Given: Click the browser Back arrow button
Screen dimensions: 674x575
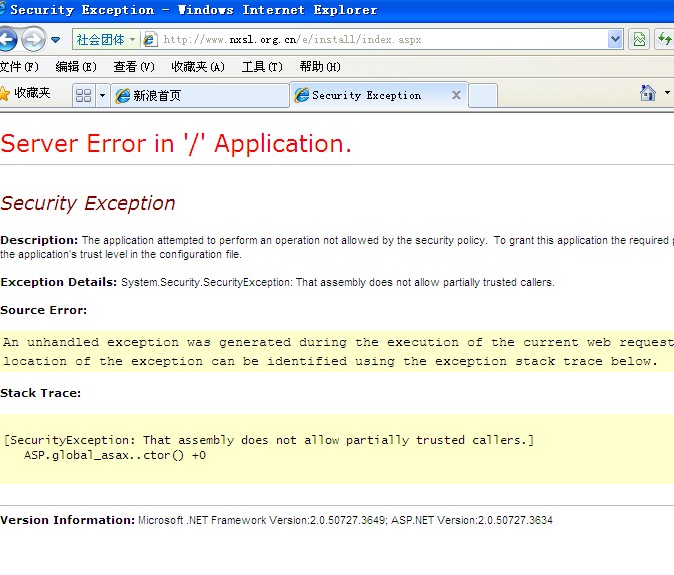Looking at the screenshot, I should pos(7,40).
